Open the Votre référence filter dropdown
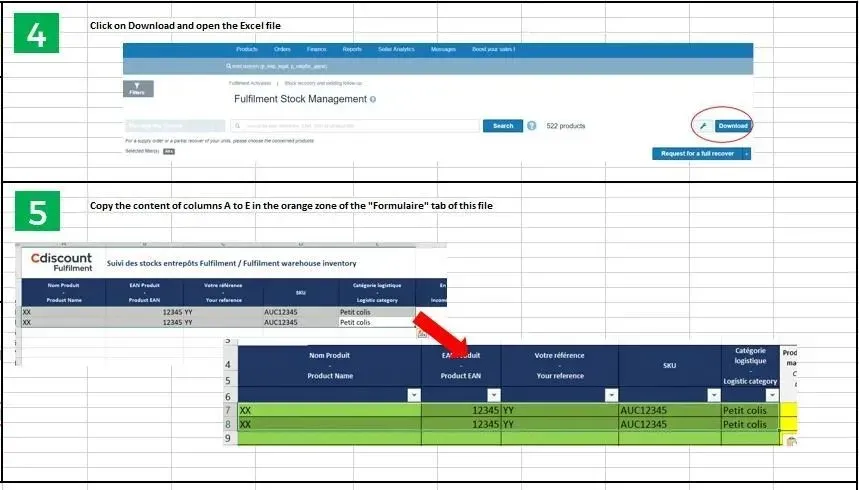 pyautogui.click(x=611, y=395)
